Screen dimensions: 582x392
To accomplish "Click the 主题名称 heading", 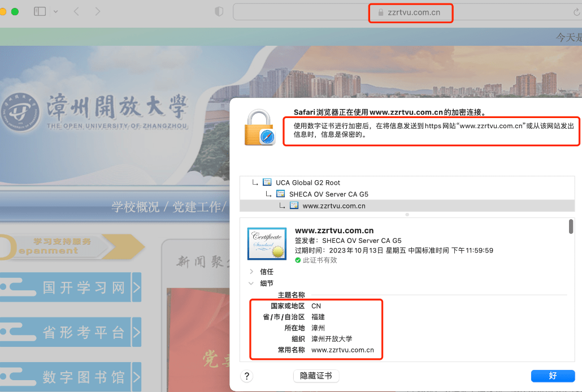I will pos(292,295).
